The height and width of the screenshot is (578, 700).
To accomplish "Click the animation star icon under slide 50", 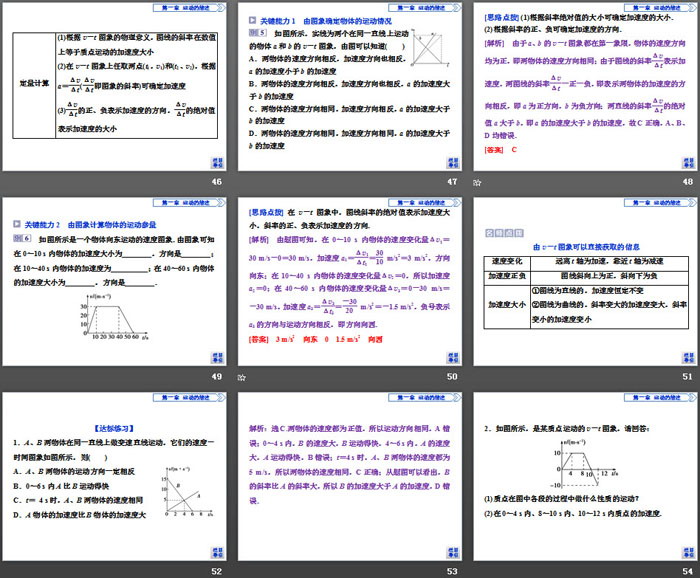I will pyautogui.click(x=244, y=377).
